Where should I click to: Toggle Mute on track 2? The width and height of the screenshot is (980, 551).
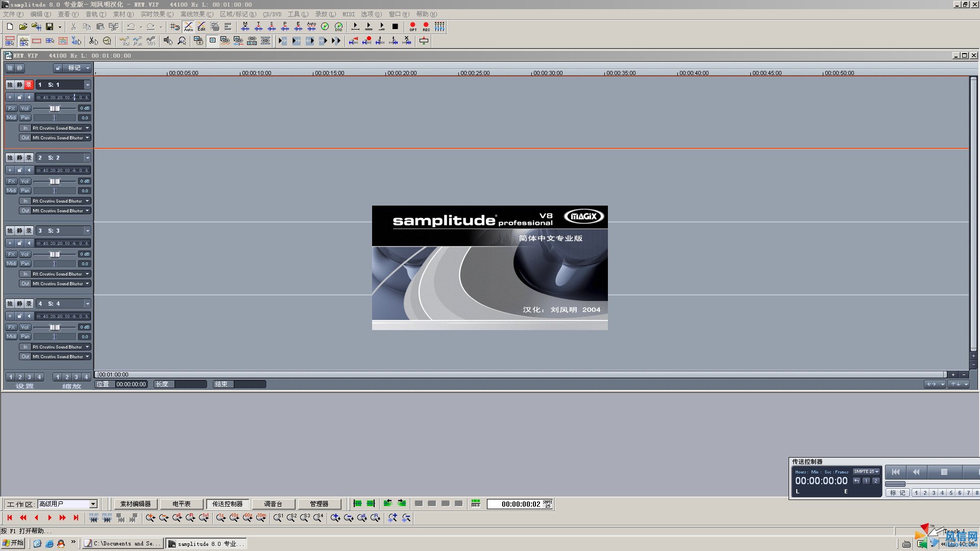[19, 158]
